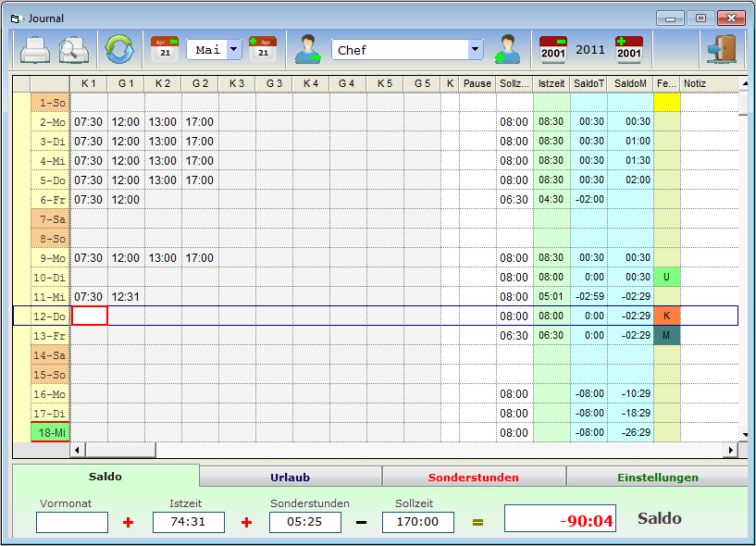
Task: Click the Saldo result field showing -90:04
Action: point(560,518)
